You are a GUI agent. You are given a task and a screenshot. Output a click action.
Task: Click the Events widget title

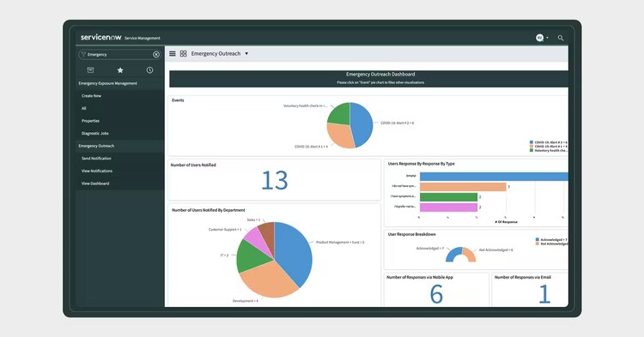[178, 100]
